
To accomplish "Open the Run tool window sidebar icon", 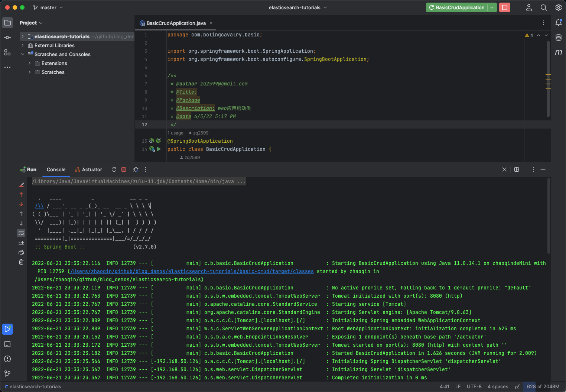I will [7, 329].
